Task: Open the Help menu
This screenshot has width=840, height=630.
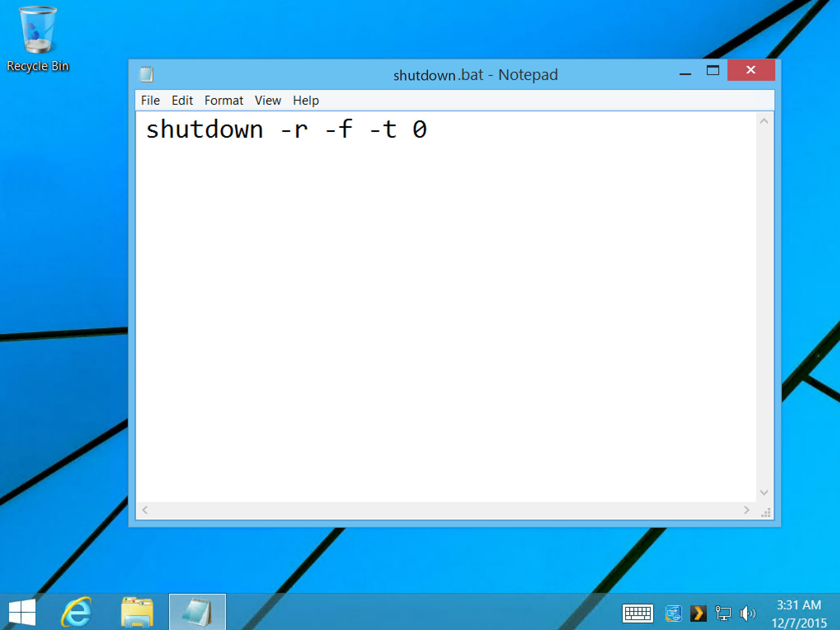Action: [x=306, y=101]
